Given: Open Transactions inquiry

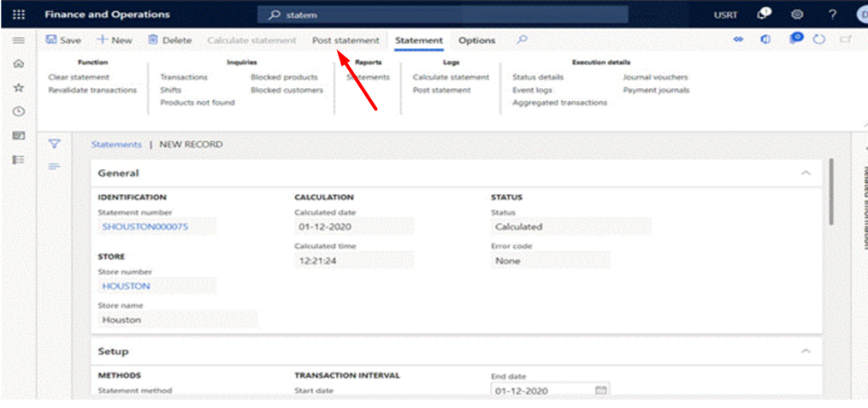Looking at the screenshot, I should coord(184,78).
